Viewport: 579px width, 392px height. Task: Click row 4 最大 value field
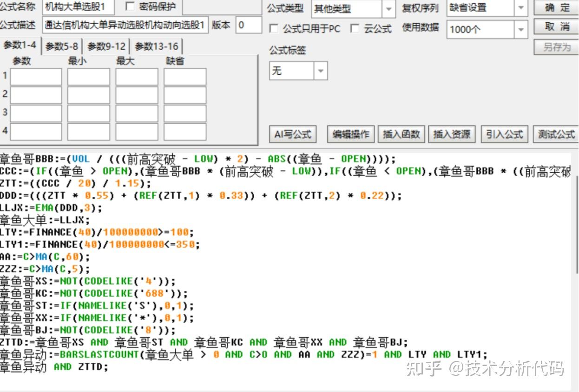point(137,131)
